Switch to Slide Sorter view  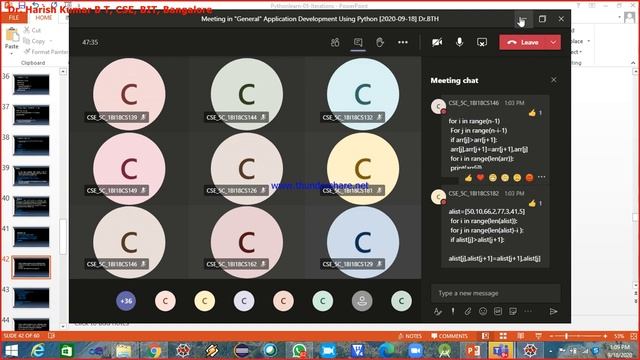(503, 336)
